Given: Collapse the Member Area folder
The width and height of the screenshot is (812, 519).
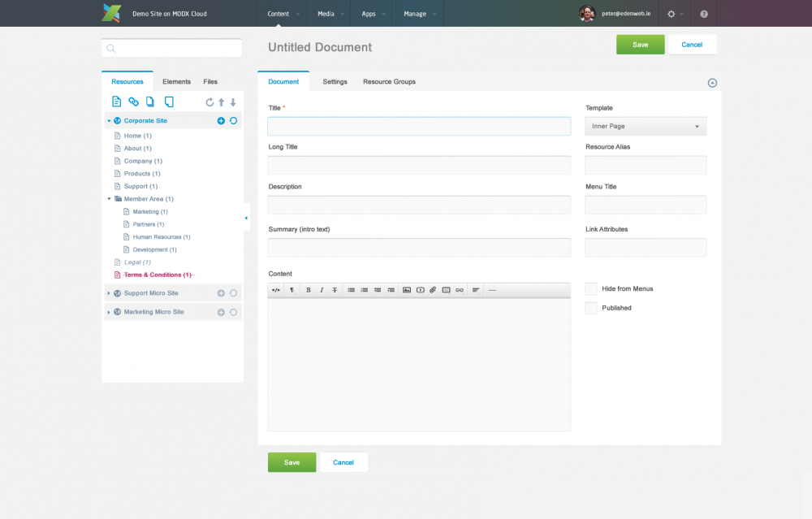Looking at the screenshot, I should point(110,199).
